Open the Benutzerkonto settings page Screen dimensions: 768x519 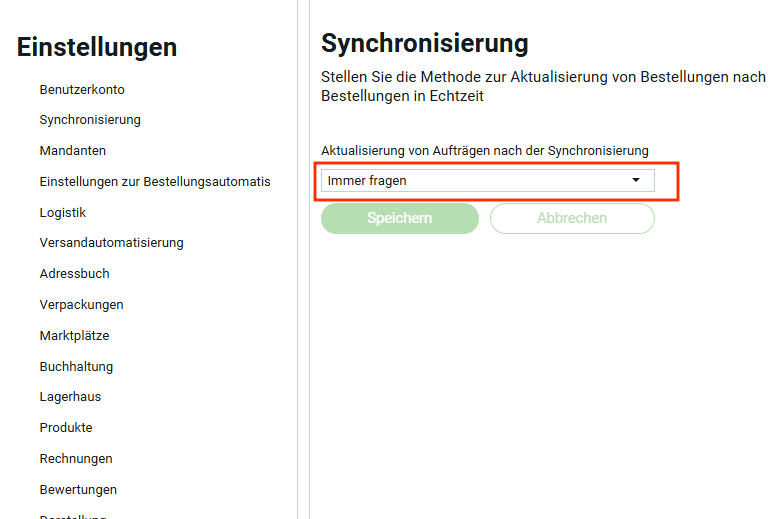pyautogui.click(x=82, y=89)
